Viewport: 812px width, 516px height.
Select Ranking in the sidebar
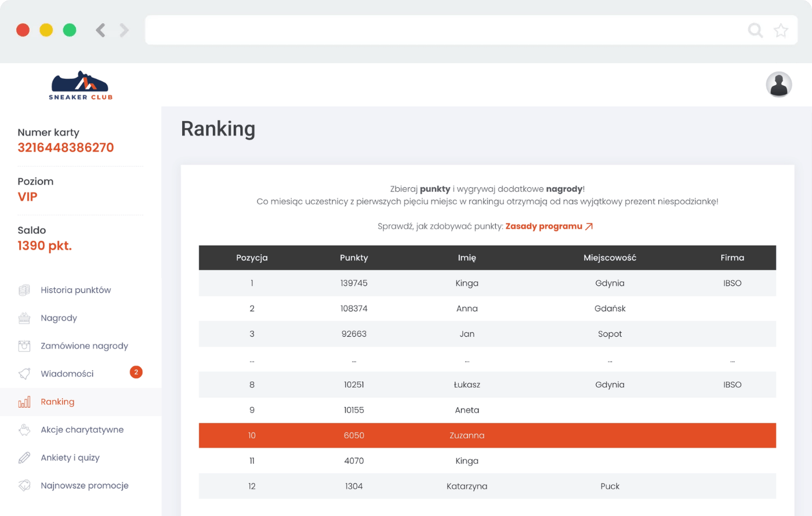pyautogui.click(x=57, y=402)
